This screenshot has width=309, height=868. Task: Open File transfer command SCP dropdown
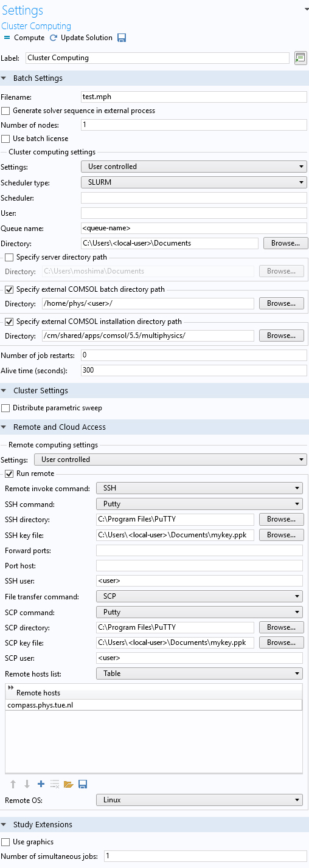pyautogui.click(x=199, y=597)
